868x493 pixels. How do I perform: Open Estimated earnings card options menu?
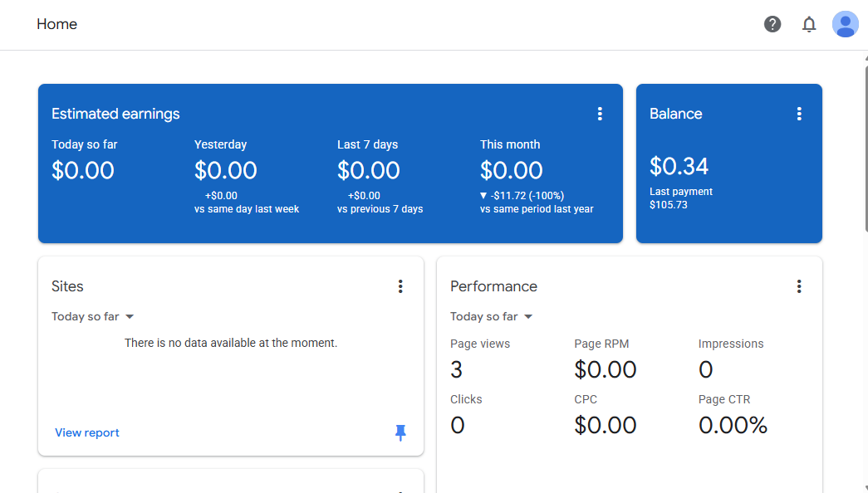pyautogui.click(x=600, y=115)
